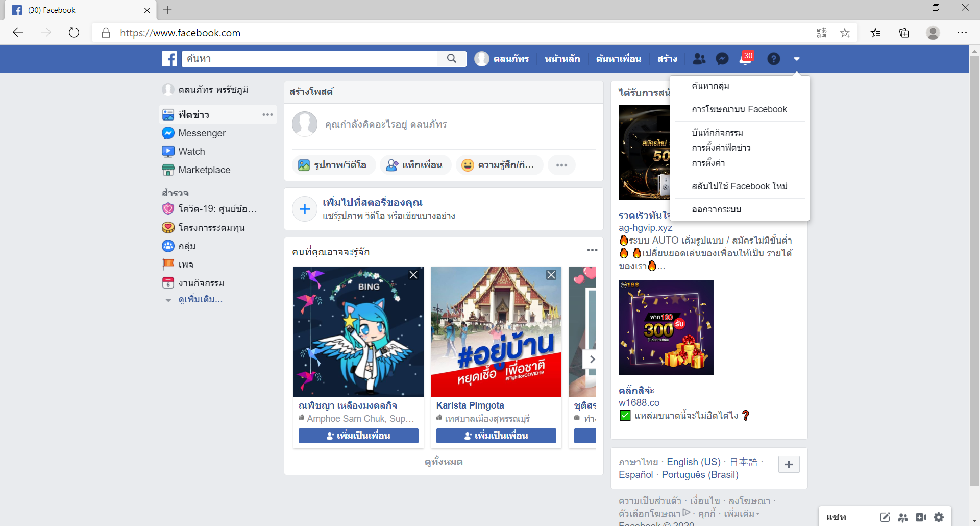
Task: Open profile ดลนภัทร in top bar
Action: coord(502,59)
